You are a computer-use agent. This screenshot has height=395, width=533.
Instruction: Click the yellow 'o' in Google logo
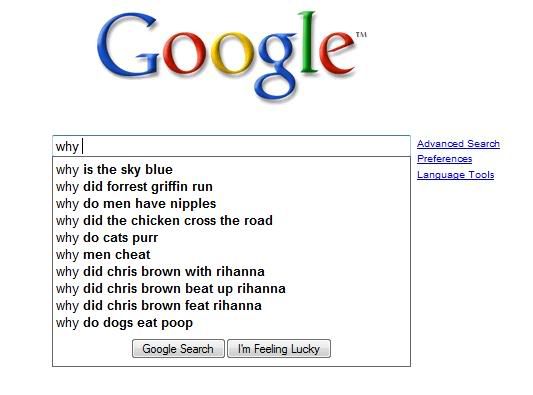coord(232,53)
